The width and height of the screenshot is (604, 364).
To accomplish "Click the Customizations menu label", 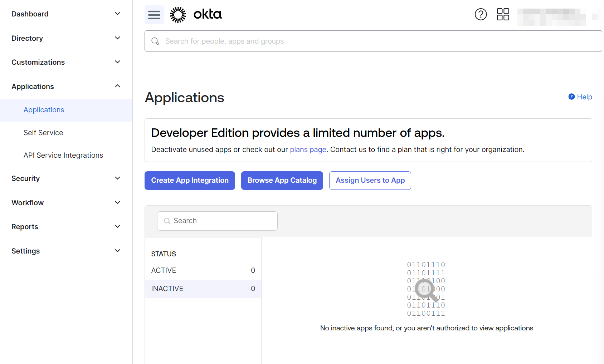I will (38, 62).
